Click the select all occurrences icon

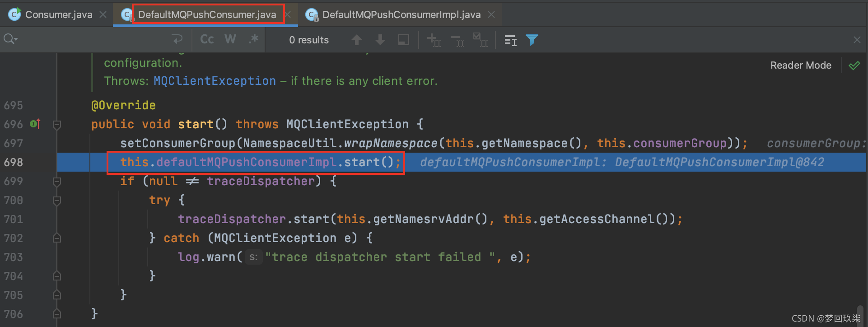point(481,40)
